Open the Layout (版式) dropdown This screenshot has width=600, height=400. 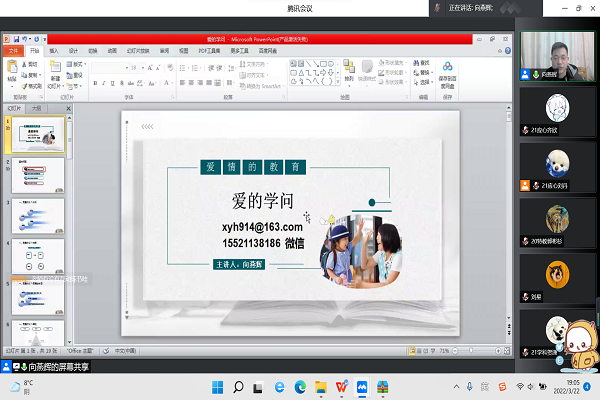point(78,64)
